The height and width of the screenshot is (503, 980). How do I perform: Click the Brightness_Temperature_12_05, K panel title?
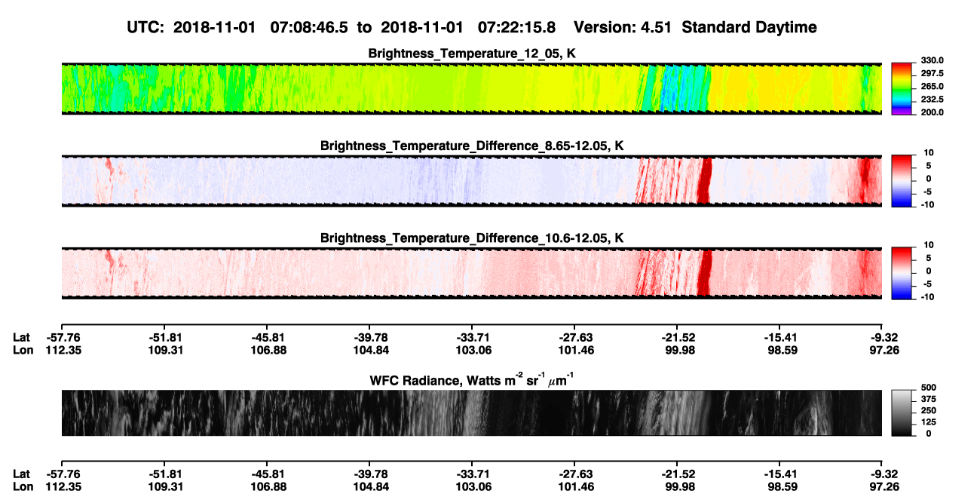472,54
